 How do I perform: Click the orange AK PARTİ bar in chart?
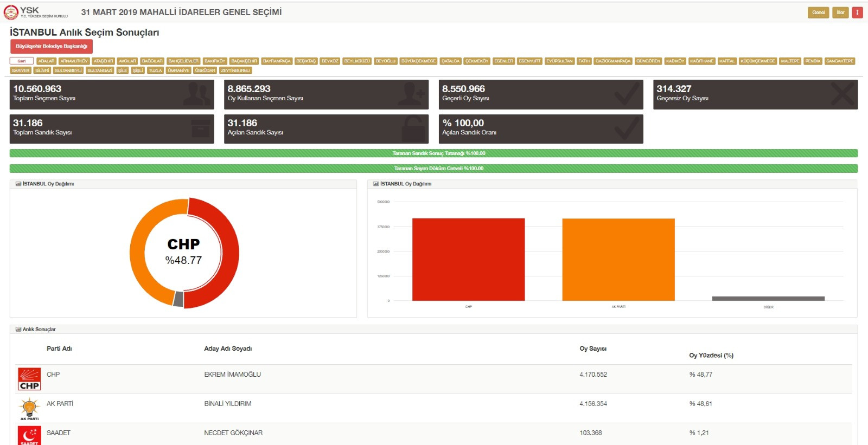pyautogui.click(x=618, y=259)
